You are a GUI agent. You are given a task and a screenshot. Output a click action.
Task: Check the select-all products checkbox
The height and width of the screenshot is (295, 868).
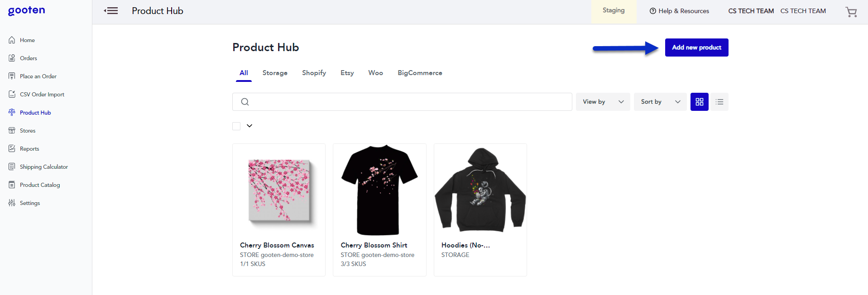[236, 126]
